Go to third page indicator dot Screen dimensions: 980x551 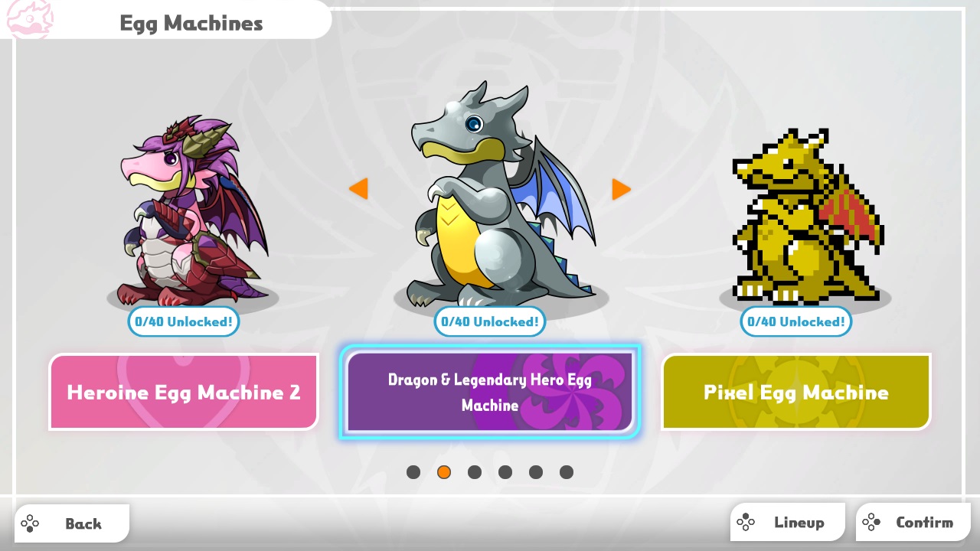pyautogui.click(x=475, y=472)
